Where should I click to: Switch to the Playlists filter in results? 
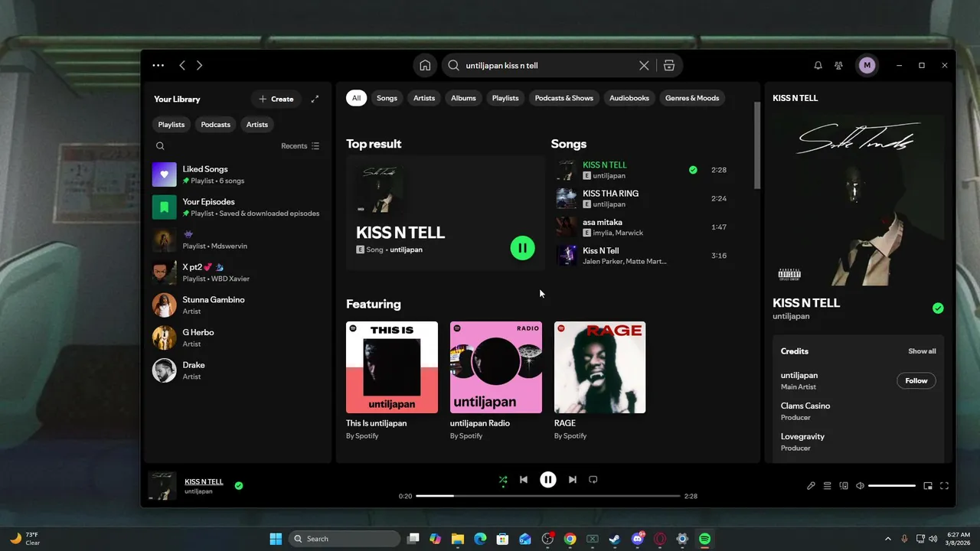[x=505, y=98]
